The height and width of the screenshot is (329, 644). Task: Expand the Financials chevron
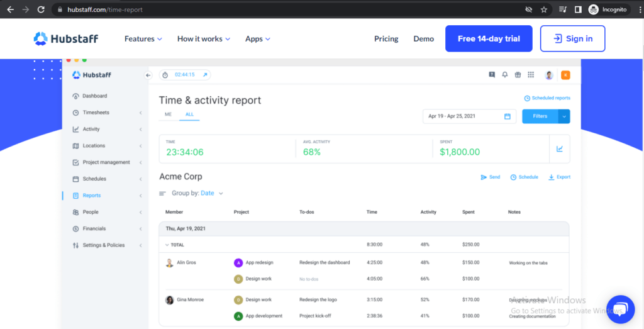click(x=140, y=229)
